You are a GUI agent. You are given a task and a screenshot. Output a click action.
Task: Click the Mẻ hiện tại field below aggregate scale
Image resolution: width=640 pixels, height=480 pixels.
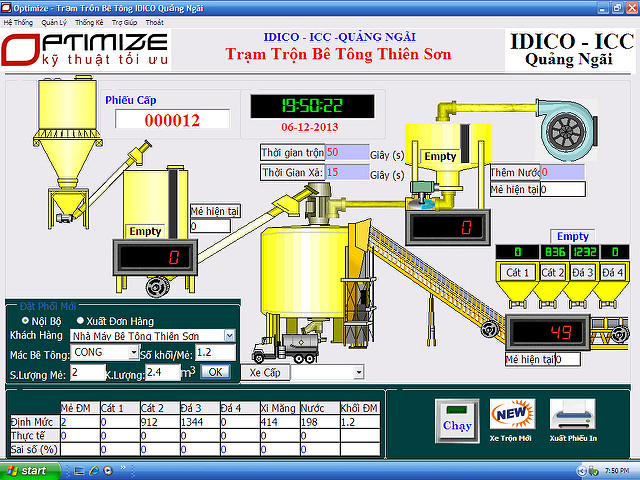pyautogui.click(x=568, y=359)
